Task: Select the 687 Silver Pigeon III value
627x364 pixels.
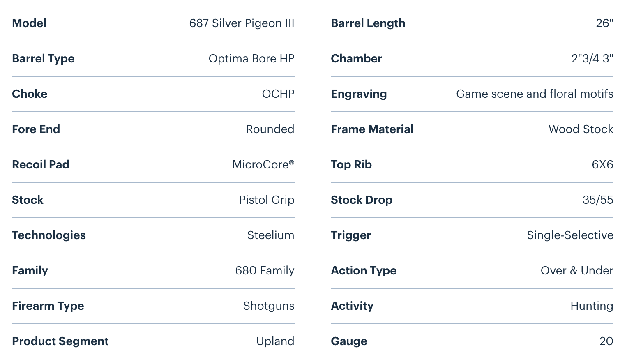Action: (242, 23)
